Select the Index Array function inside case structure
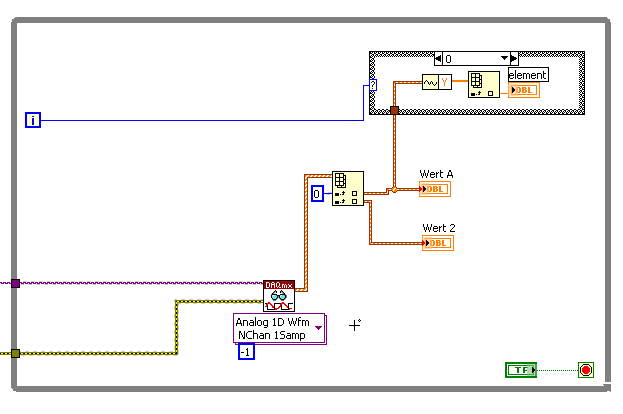The height and width of the screenshot is (414, 623). 484,85
